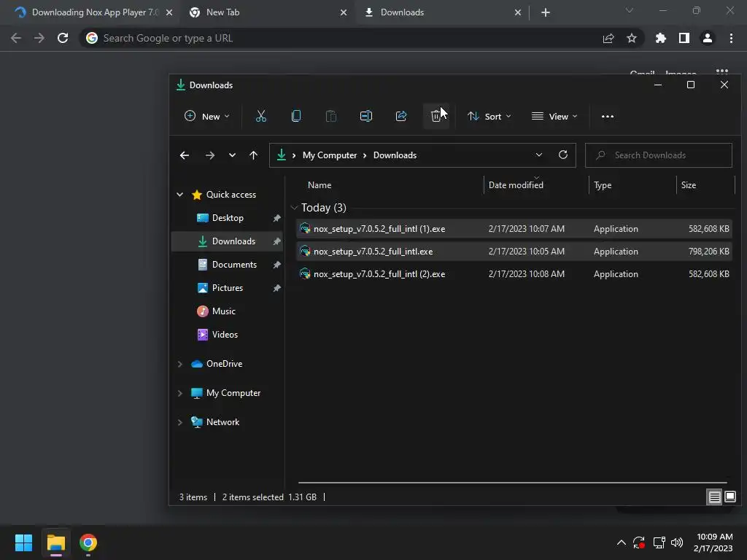Open the Sort dropdown menu

[x=489, y=116]
